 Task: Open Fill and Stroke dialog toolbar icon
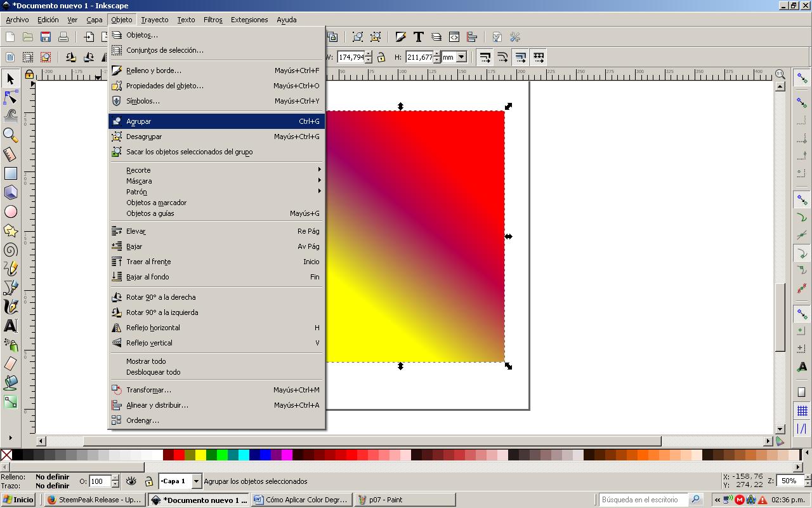[400, 37]
